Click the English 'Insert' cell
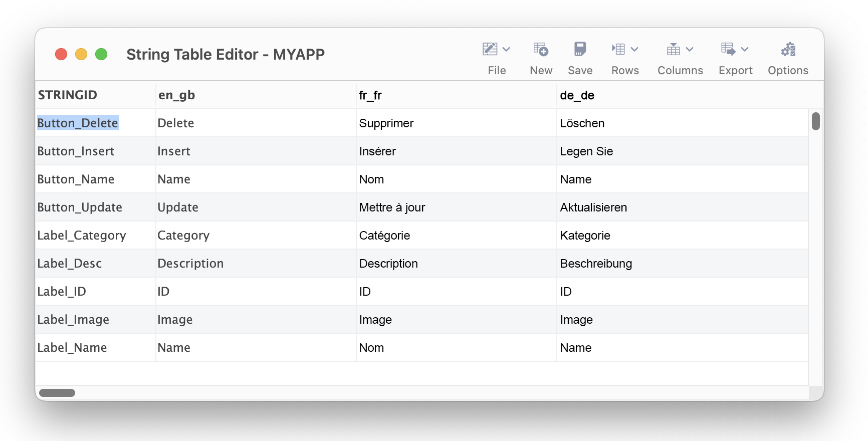 (256, 151)
